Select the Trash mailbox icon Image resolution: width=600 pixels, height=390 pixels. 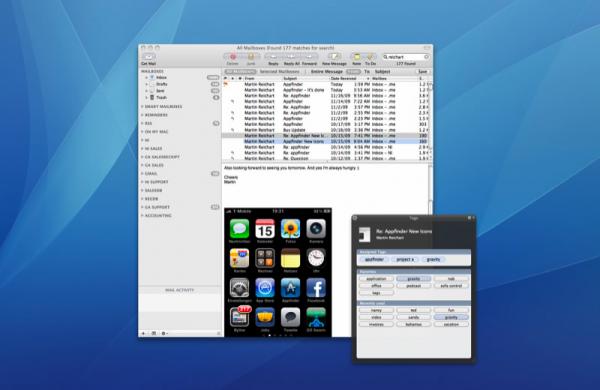152,98
